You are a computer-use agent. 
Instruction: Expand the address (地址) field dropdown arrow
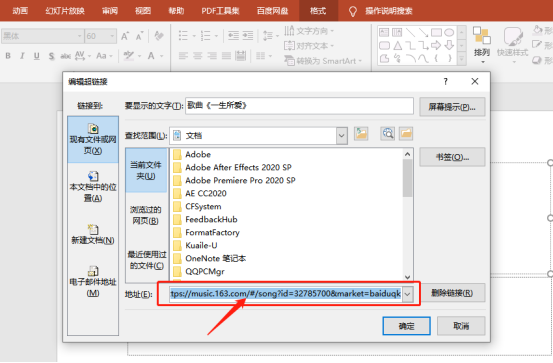tap(407, 294)
